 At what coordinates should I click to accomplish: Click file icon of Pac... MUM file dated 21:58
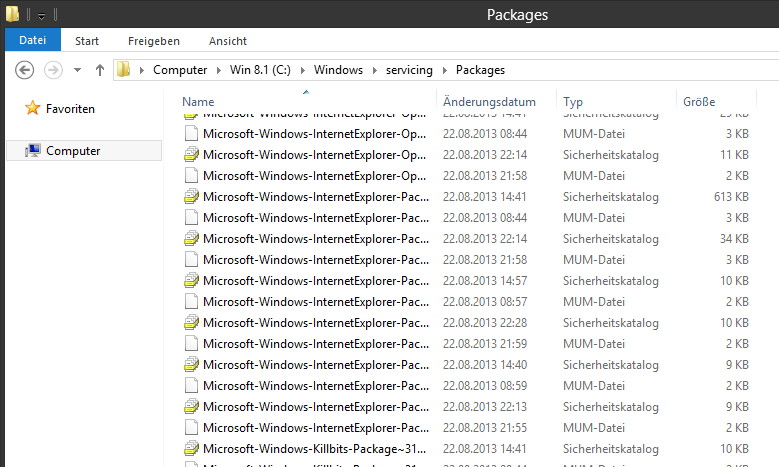click(x=191, y=259)
